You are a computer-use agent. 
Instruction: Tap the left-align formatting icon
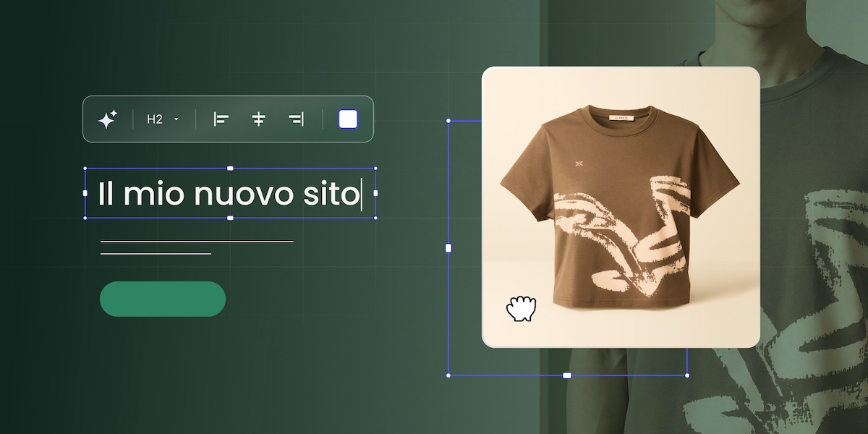pyautogui.click(x=221, y=118)
